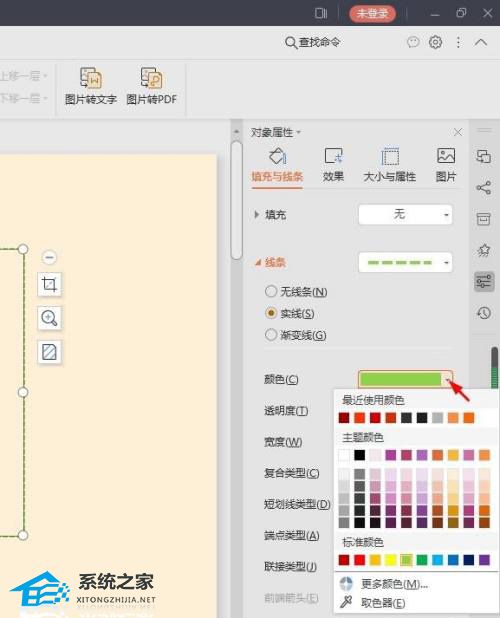Viewport: 500px width, 618px height.
Task: Click the drag grip icon atop sidebar
Action: coord(484,130)
